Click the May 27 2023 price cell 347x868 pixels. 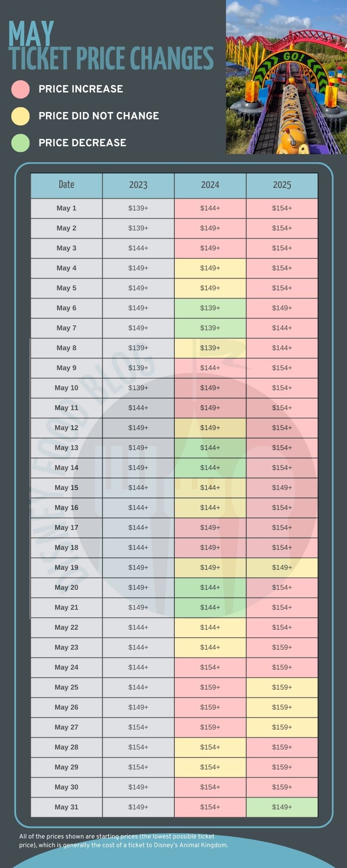138,727
